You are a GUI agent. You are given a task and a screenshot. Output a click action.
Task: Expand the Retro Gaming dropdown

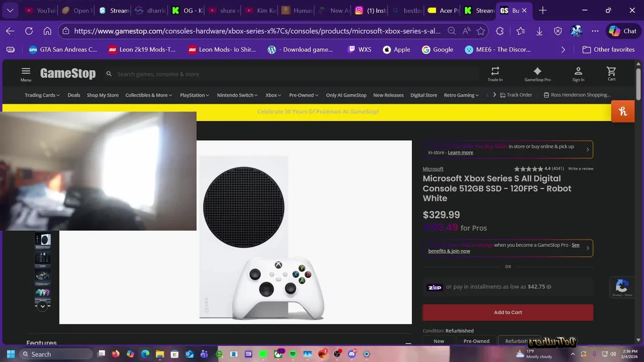pos(462,95)
